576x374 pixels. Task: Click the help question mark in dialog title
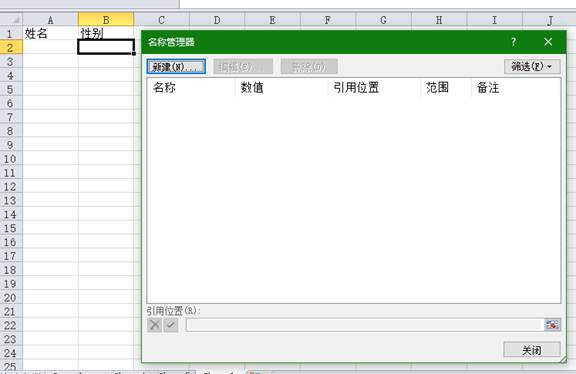pos(514,42)
